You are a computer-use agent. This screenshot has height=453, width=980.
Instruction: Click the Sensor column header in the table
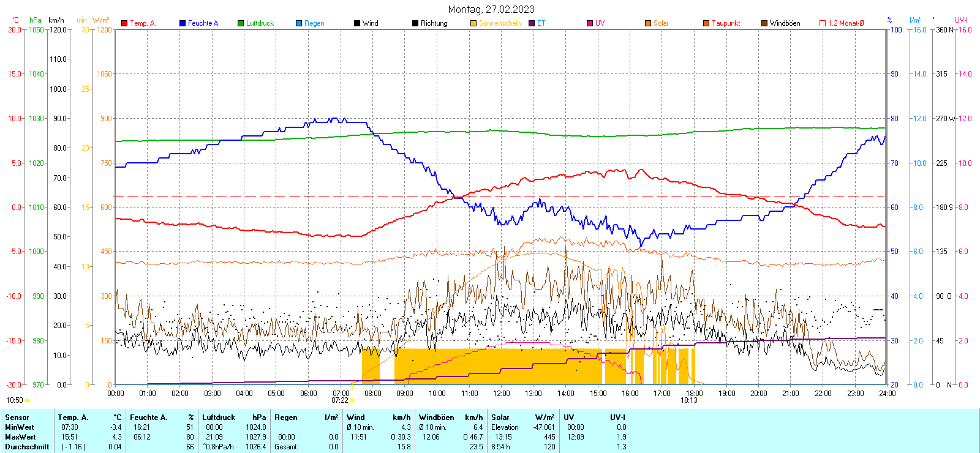click(x=17, y=417)
